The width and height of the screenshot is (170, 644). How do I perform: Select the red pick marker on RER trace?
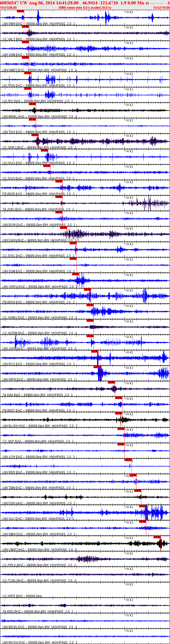click(128, 460)
